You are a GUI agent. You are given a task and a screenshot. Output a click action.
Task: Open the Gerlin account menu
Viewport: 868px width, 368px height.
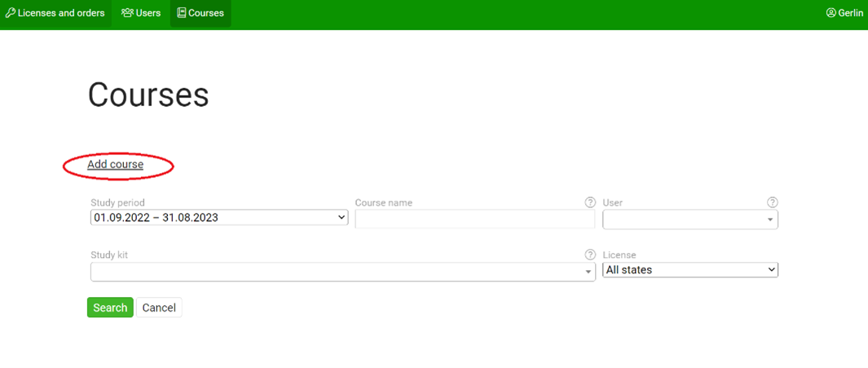click(850, 13)
